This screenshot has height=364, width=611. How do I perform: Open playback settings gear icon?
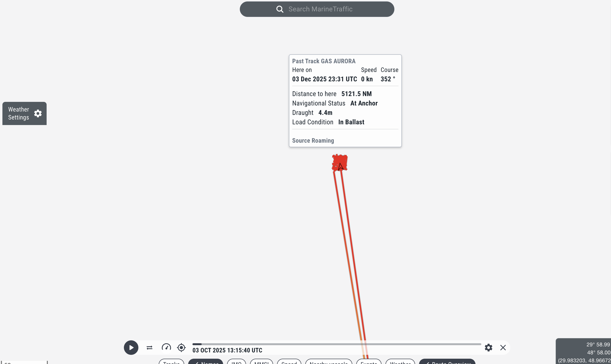[488, 348]
